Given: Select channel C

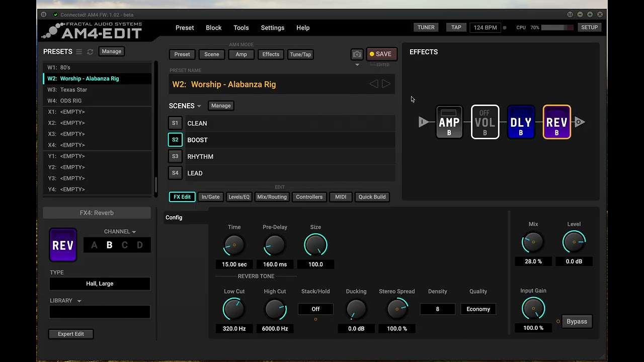Looking at the screenshot, I should 125,245.
